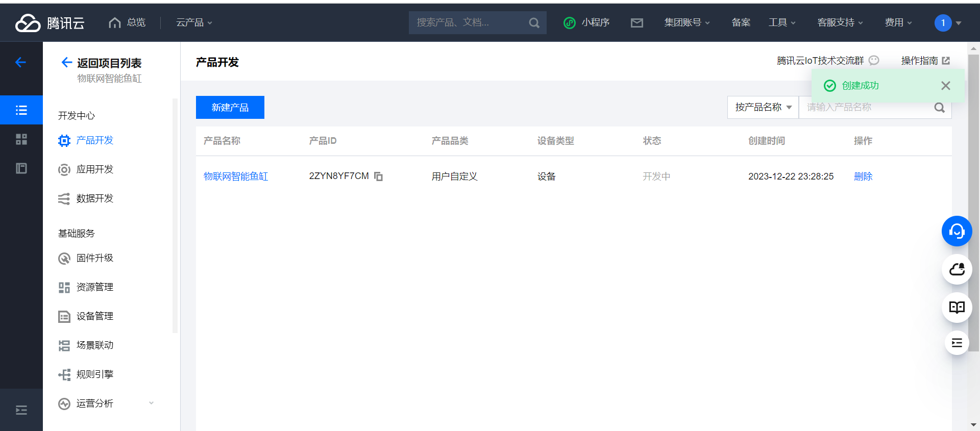The image size is (980, 431).
Task: Click the green success check icon
Action: pyautogui.click(x=830, y=86)
